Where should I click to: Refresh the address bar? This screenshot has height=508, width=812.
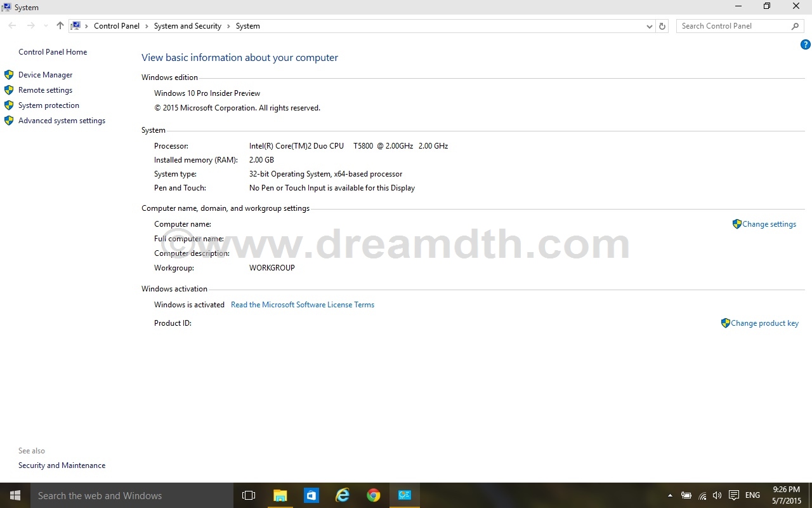pyautogui.click(x=662, y=26)
